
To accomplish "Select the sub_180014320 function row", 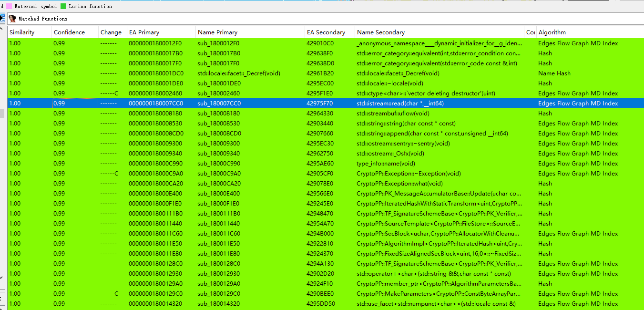I will [x=218, y=304].
